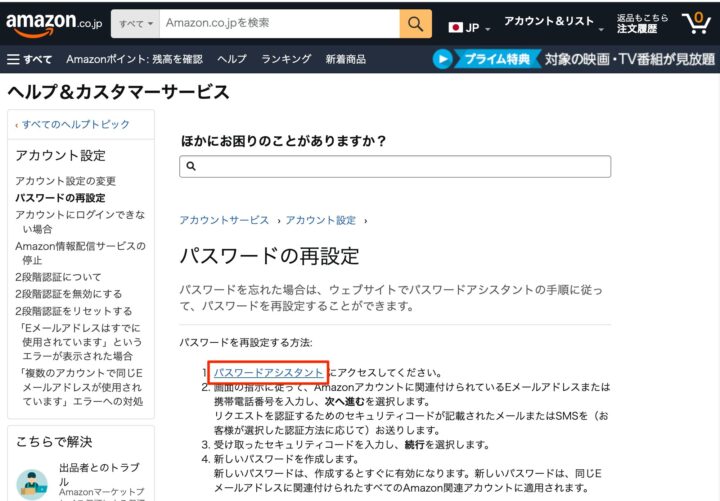This screenshot has height=501, width=720.
Task: Click the こちらで解決 heading
Action: 54,442
